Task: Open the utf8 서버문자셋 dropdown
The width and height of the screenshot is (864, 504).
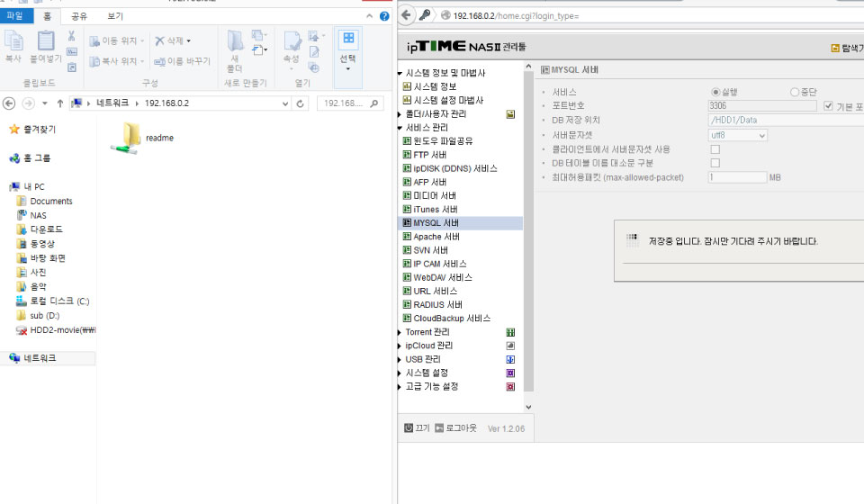Action: (737, 135)
